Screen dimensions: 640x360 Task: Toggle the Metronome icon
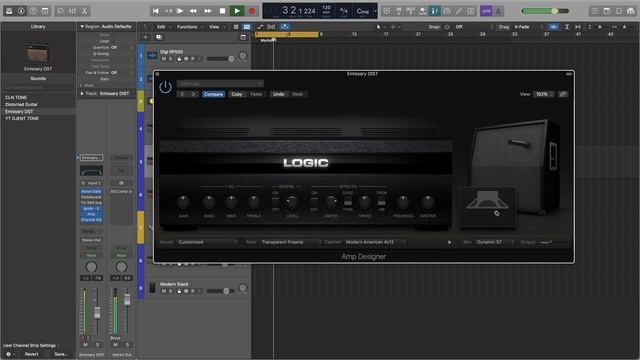(x=498, y=11)
